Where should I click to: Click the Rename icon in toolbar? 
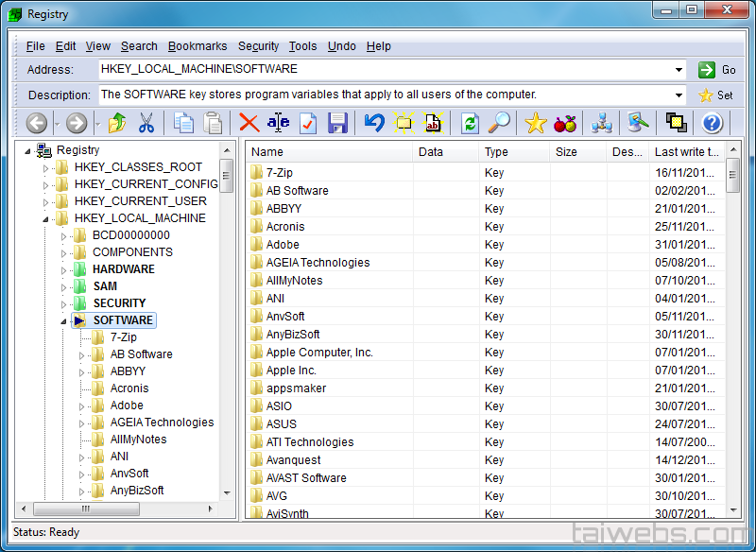[x=278, y=123]
